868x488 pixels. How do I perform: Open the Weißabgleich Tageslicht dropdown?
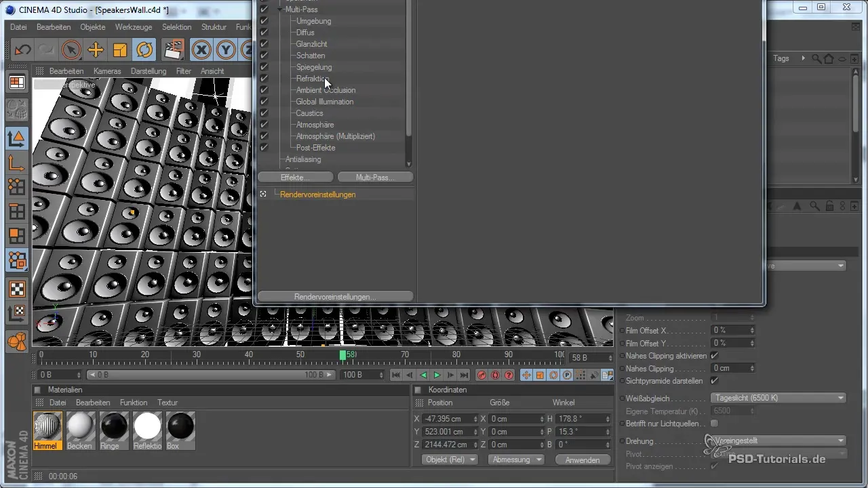[778, 398]
